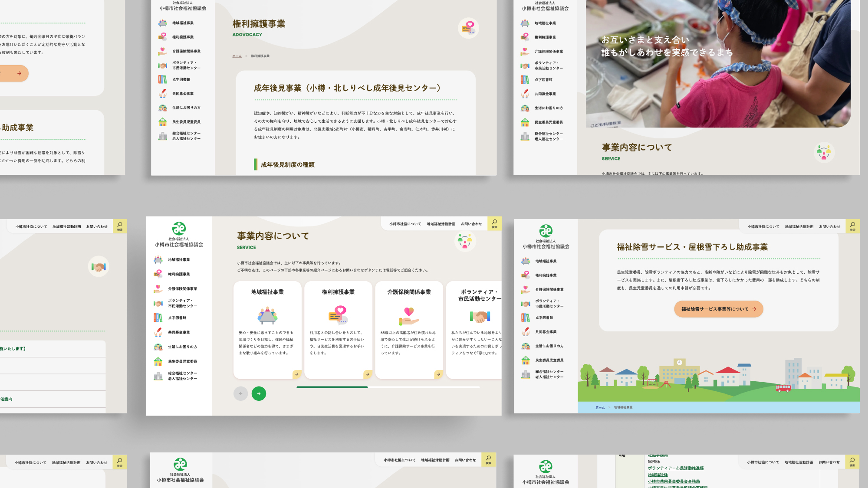Click the green logo on the carousel page
The width and height of the screenshot is (868, 488).
pos(179,228)
